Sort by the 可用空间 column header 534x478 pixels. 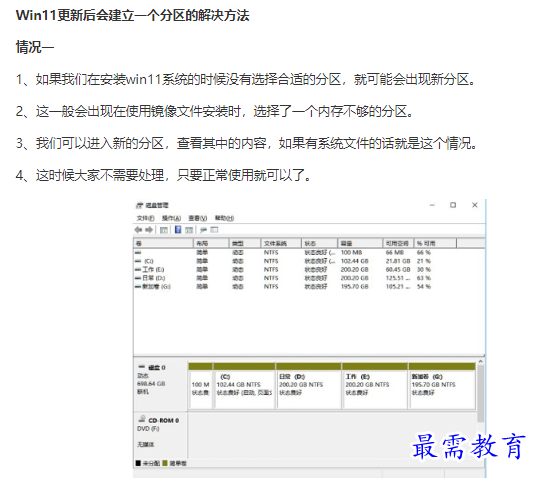click(x=398, y=243)
